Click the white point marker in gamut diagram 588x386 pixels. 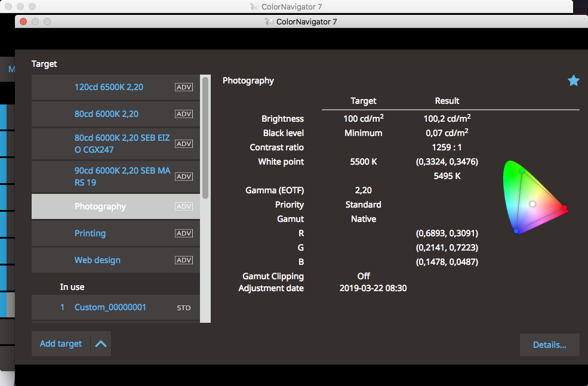pyautogui.click(x=532, y=204)
